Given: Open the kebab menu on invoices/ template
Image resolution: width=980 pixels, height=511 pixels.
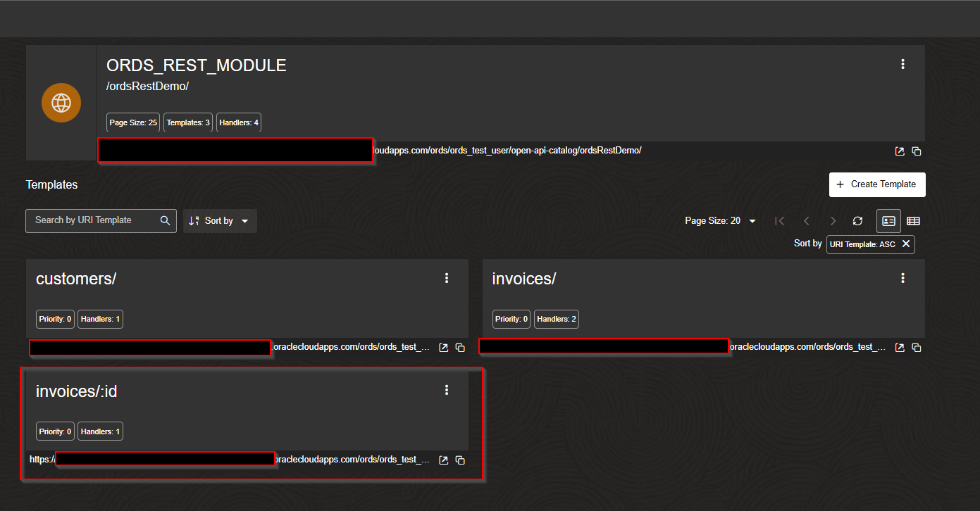Looking at the screenshot, I should point(903,278).
